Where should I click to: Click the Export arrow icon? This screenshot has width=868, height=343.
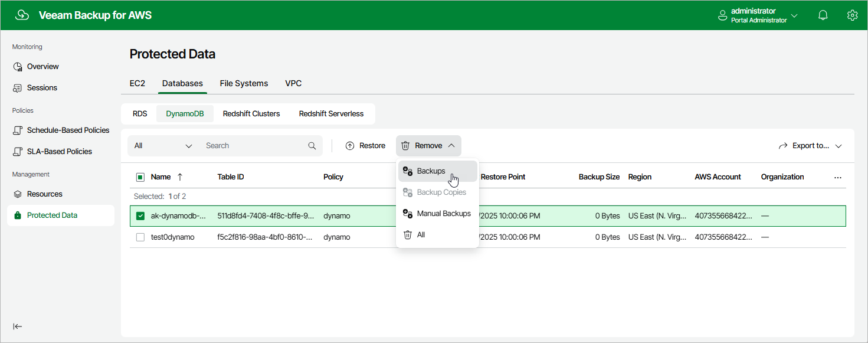[784, 146]
